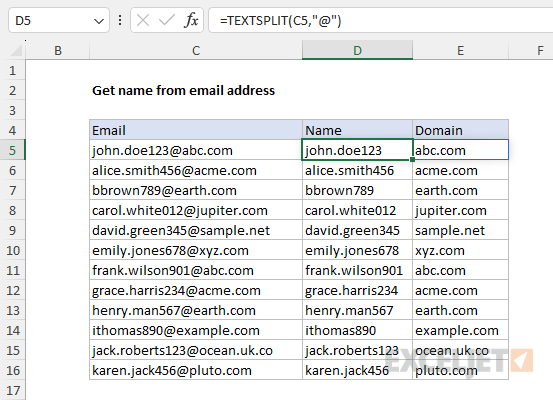This screenshot has width=553, height=400.
Task: Select the Name header cell
Action: pyautogui.click(x=357, y=130)
